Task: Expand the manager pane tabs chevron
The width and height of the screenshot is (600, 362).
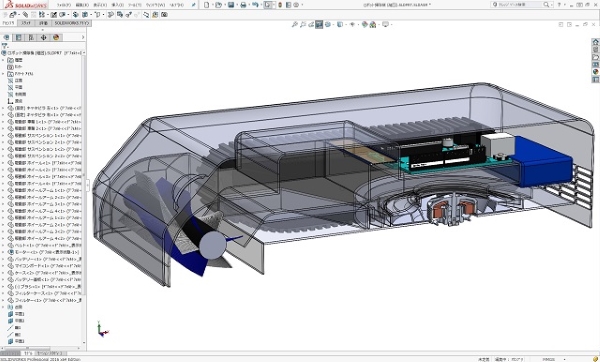Action: pyautogui.click(x=83, y=37)
